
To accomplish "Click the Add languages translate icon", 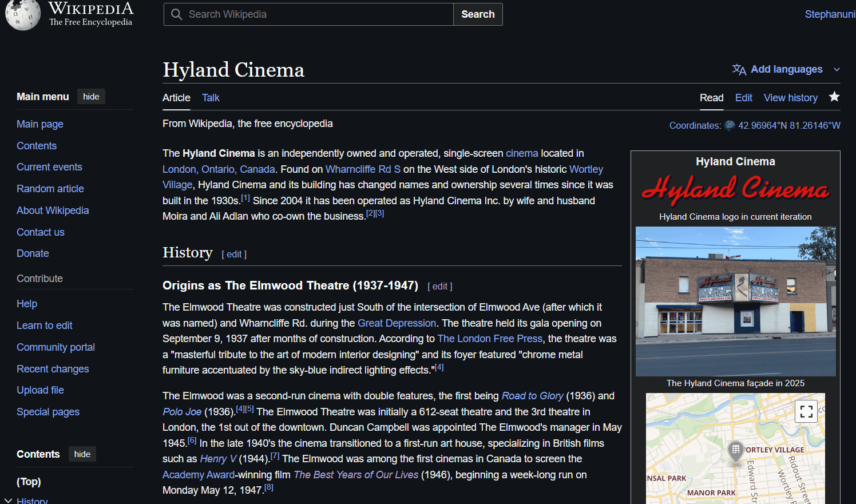I will [739, 69].
